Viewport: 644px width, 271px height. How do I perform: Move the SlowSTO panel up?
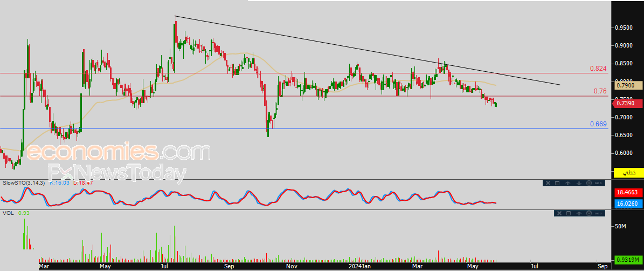tap(568, 183)
